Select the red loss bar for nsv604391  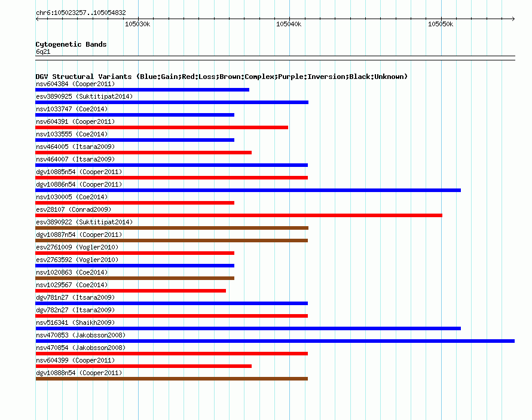click(162, 127)
